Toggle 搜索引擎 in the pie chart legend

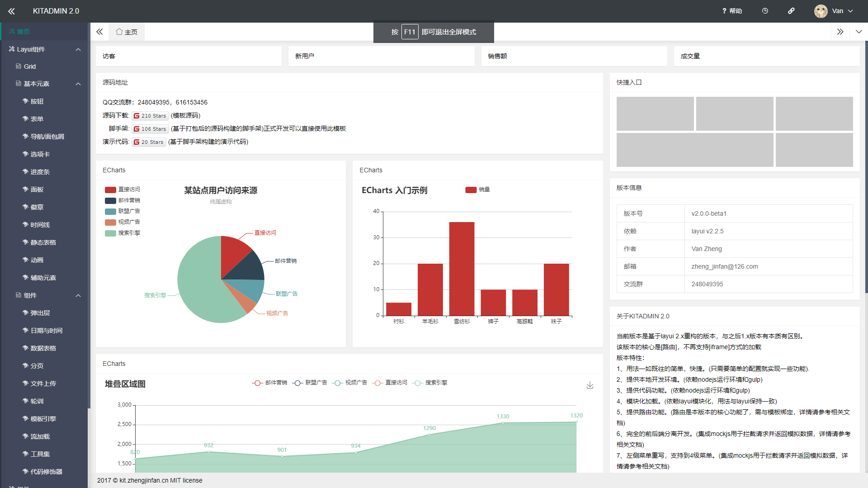(123, 233)
